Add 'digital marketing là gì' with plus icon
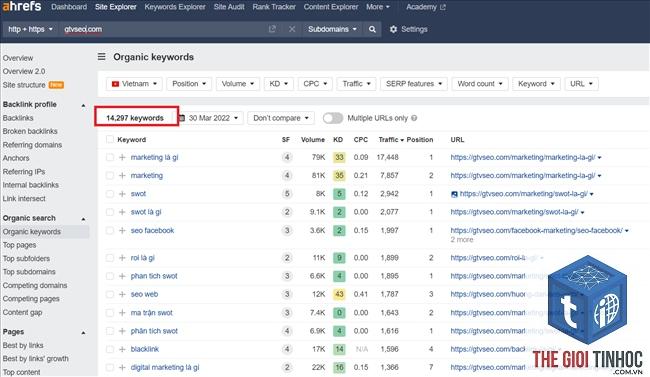 122,367
